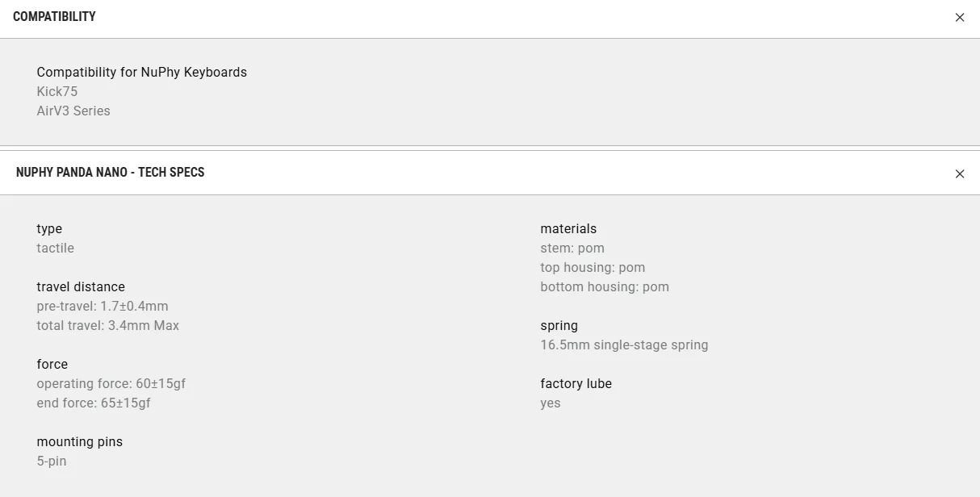Click the 'factory lube' label
Screen dimensions: 980x497
tap(576, 383)
